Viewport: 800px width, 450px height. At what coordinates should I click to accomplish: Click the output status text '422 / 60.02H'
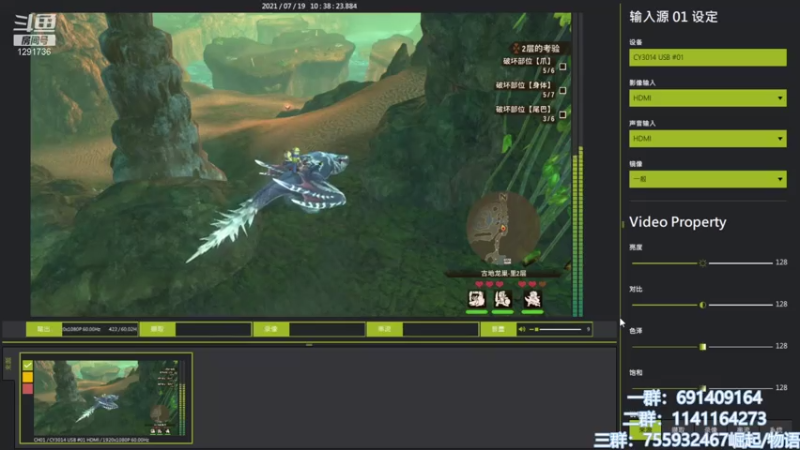tap(122, 330)
